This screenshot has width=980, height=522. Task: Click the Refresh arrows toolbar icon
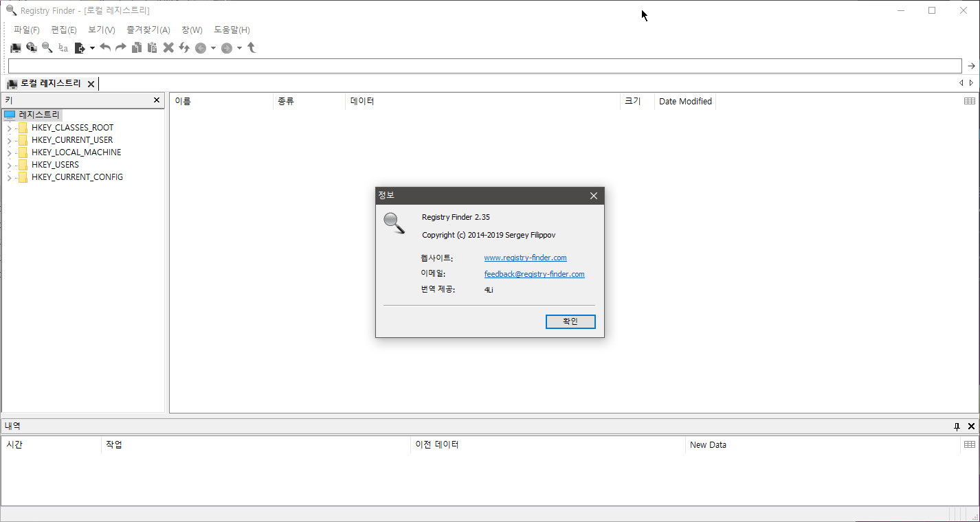pos(184,47)
